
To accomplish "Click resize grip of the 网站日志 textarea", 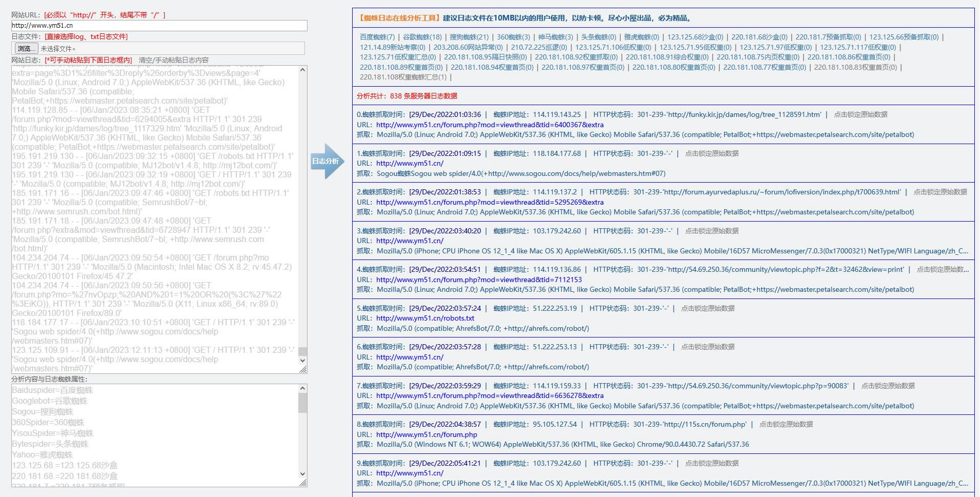I will (303, 369).
